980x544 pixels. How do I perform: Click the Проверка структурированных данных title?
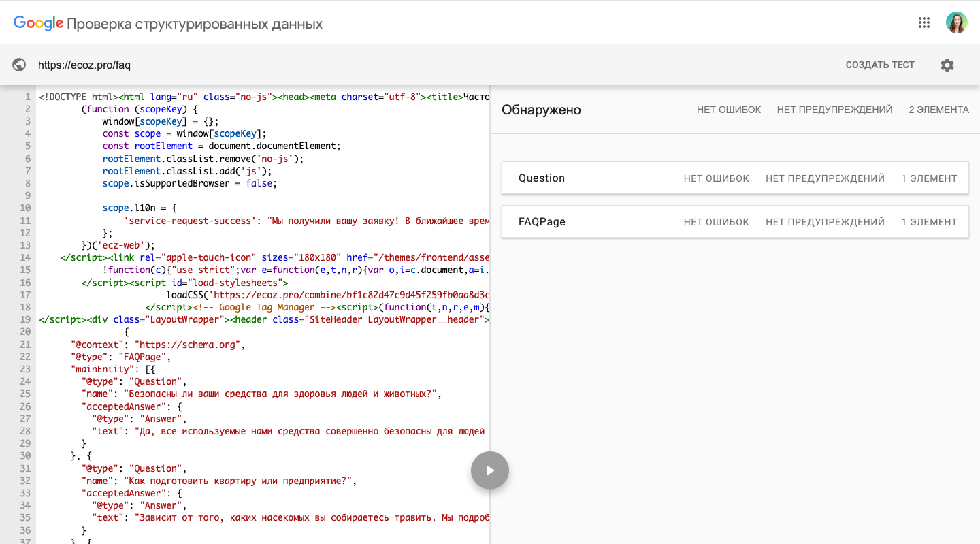195,25
